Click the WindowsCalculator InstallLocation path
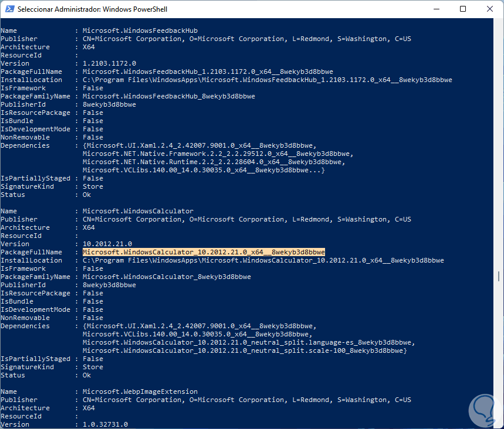 click(x=263, y=260)
